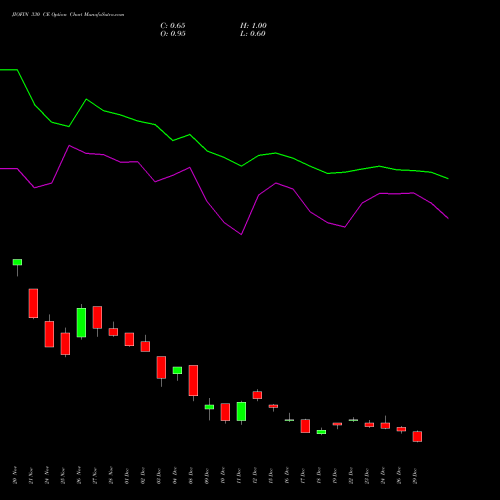Click the '28 Nov' date axis label
The width and height of the screenshot is (500, 500).
coord(111,475)
